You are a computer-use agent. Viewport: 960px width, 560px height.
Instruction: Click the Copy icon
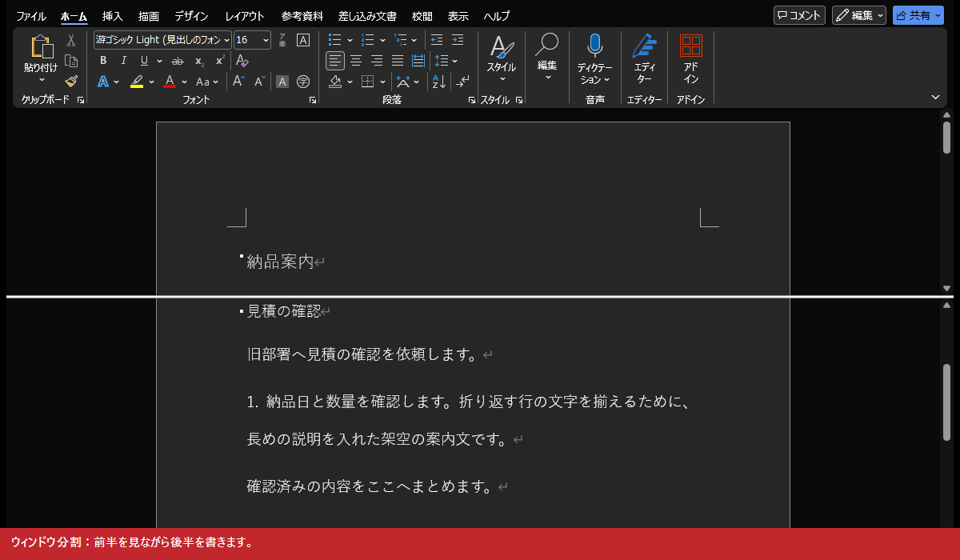71,61
